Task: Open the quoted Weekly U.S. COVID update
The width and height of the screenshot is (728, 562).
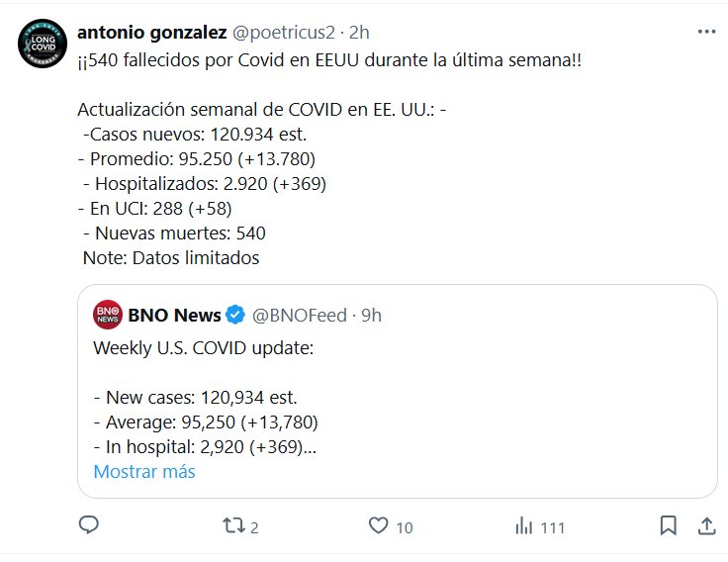Action: (396, 396)
